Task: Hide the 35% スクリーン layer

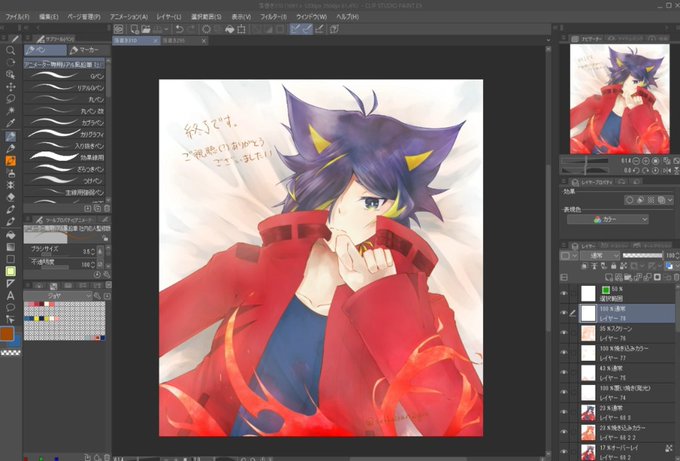Action: pyautogui.click(x=563, y=333)
